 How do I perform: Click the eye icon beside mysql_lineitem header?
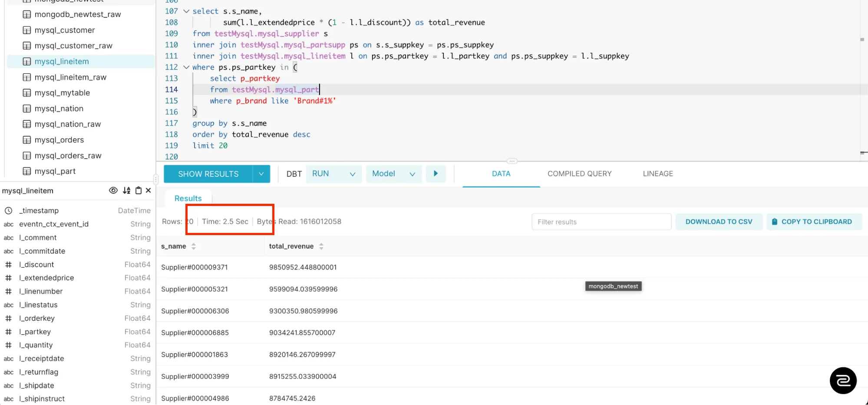[113, 190]
